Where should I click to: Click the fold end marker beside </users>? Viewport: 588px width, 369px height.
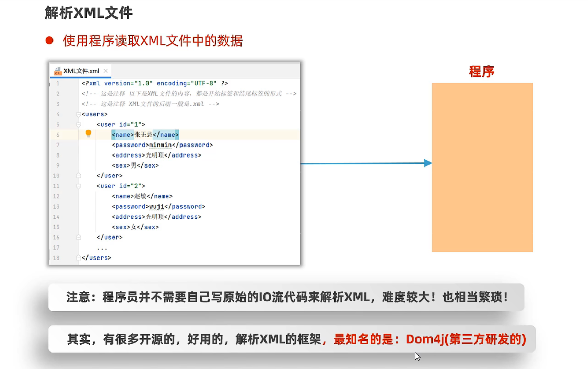[79, 258]
